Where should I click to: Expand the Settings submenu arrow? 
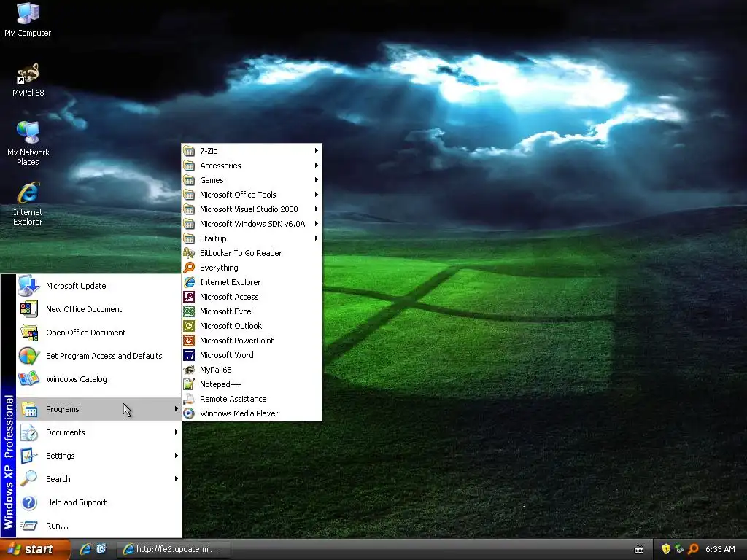177,456
